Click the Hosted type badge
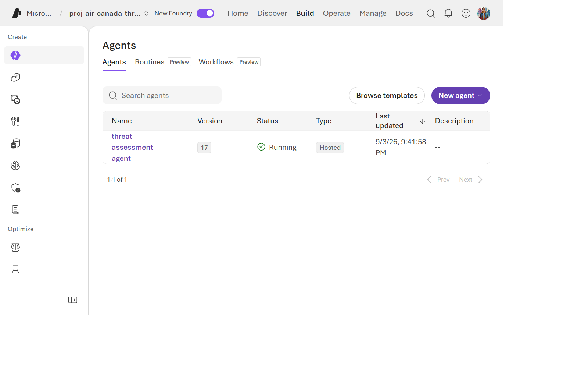Screen dimensions: 588x368 click(x=330, y=148)
